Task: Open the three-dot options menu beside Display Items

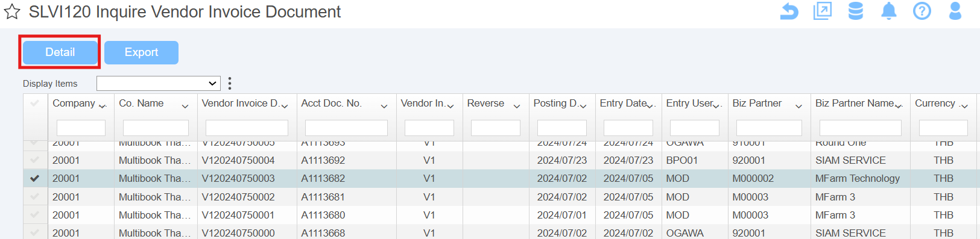Action: point(230,83)
